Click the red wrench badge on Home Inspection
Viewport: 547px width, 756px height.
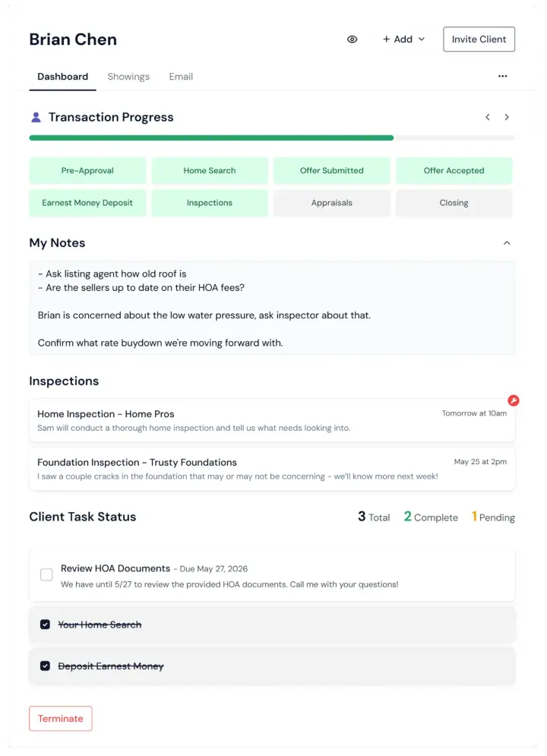[514, 400]
